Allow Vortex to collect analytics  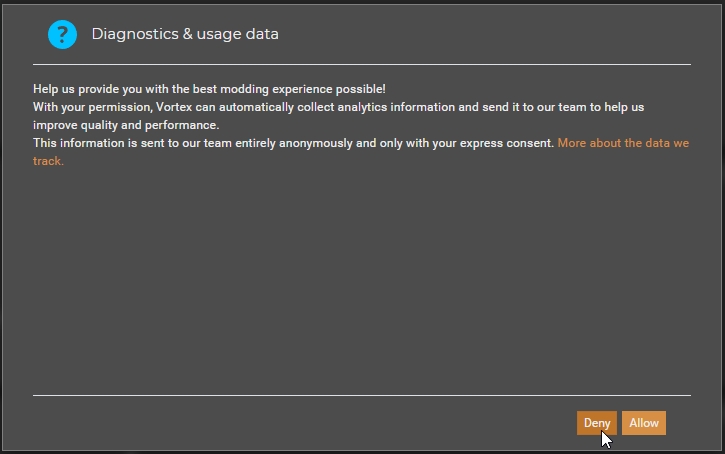pyautogui.click(x=644, y=423)
